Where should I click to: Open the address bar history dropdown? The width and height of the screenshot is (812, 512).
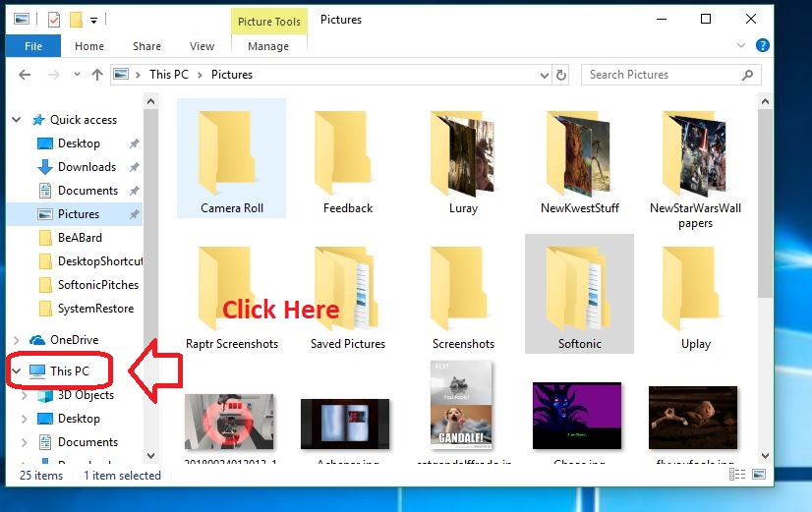(x=544, y=75)
